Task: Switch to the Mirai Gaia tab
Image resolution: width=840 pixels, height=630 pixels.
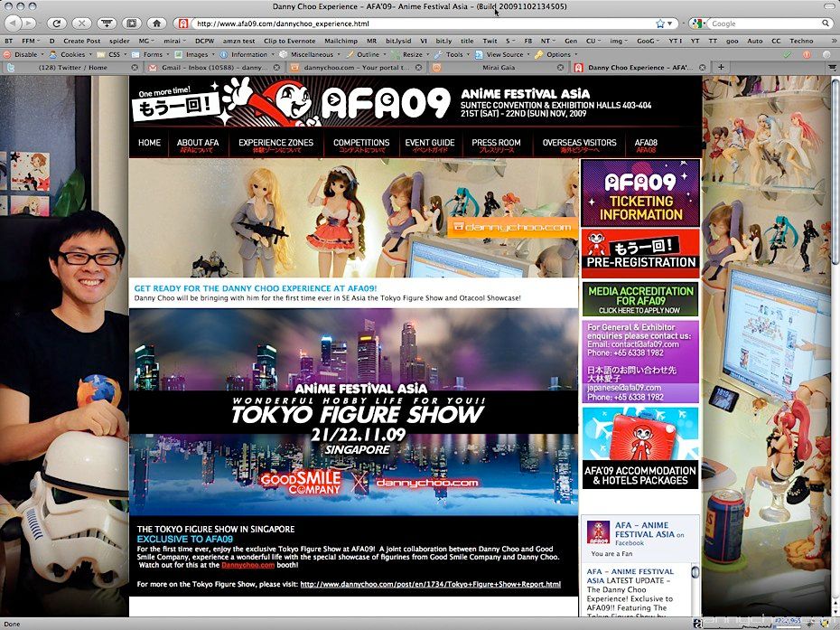Action: pos(501,67)
